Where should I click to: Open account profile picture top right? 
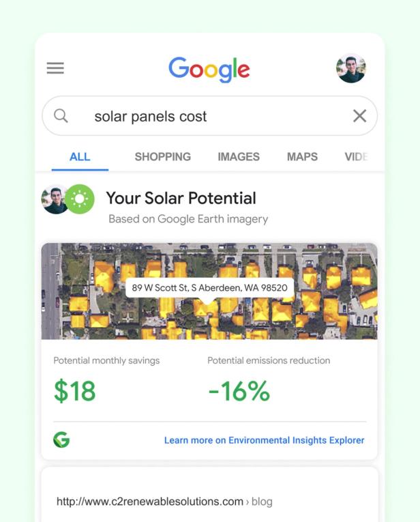pos(351,68)
